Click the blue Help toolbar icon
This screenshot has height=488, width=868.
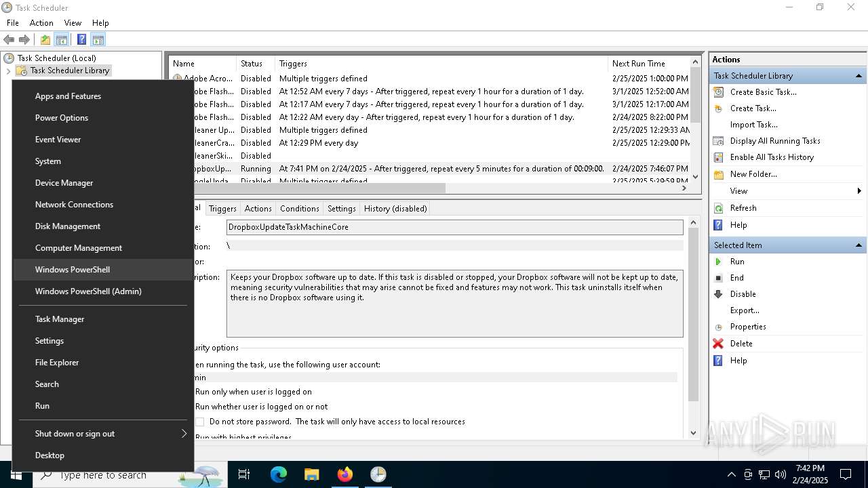pyautogui.click(x=81, y=39)
